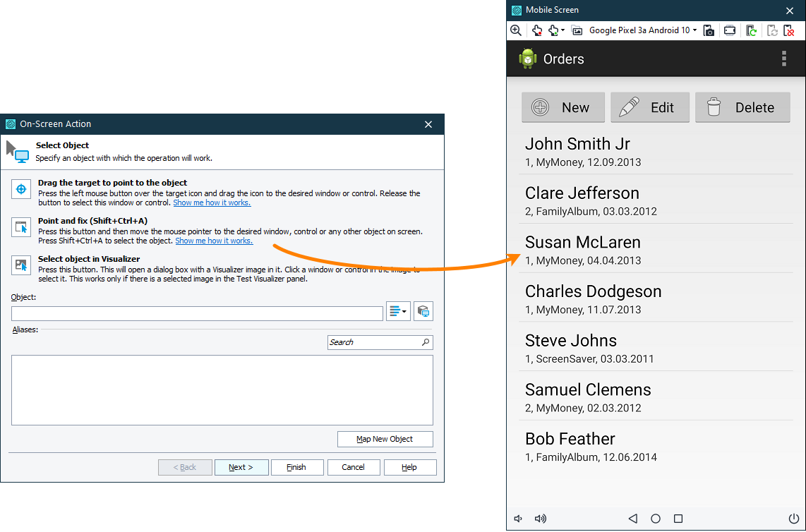
Task: Click the rotate device screen icon
Action: [729, 30]
